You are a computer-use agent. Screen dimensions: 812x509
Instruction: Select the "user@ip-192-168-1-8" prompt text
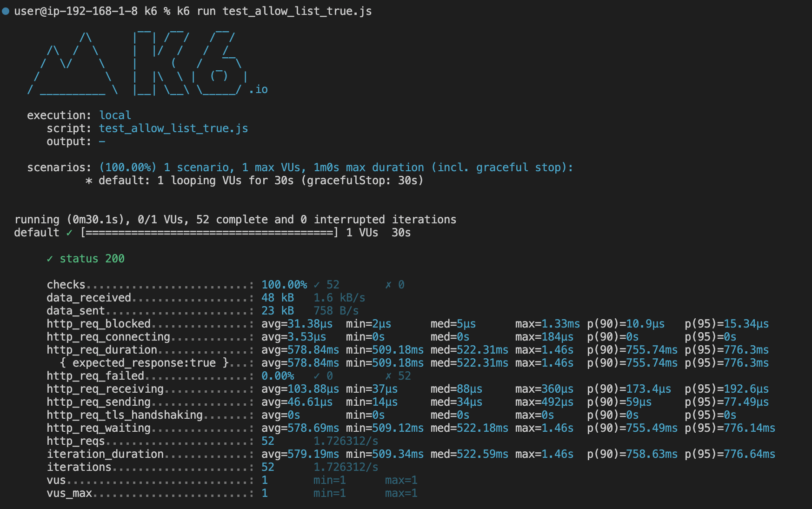(76, 11)
